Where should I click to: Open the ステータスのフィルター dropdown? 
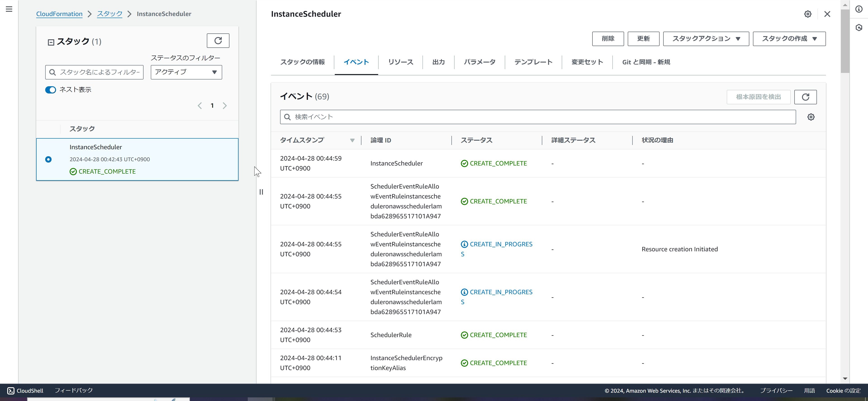[186, 72]
